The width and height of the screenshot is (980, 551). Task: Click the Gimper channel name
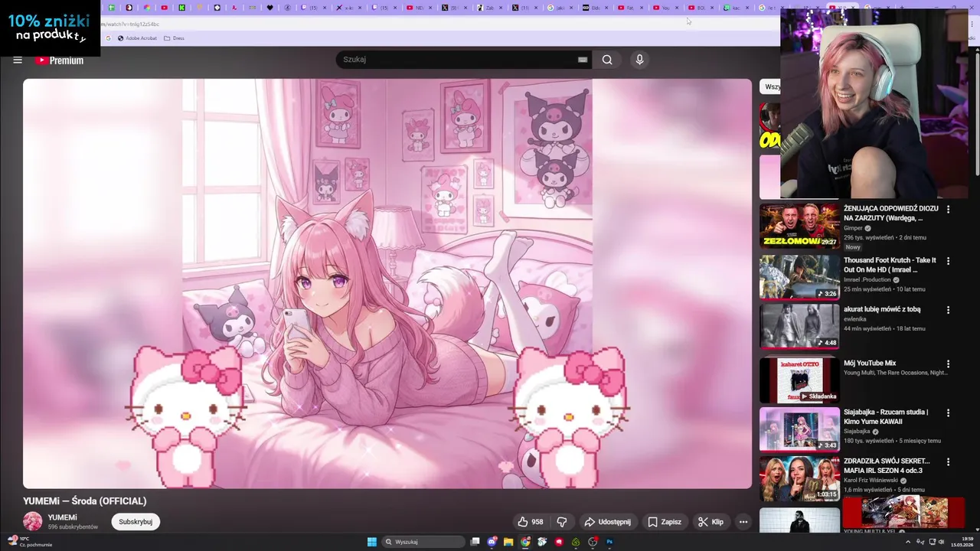pyautogui.click(x=853, y=228)
